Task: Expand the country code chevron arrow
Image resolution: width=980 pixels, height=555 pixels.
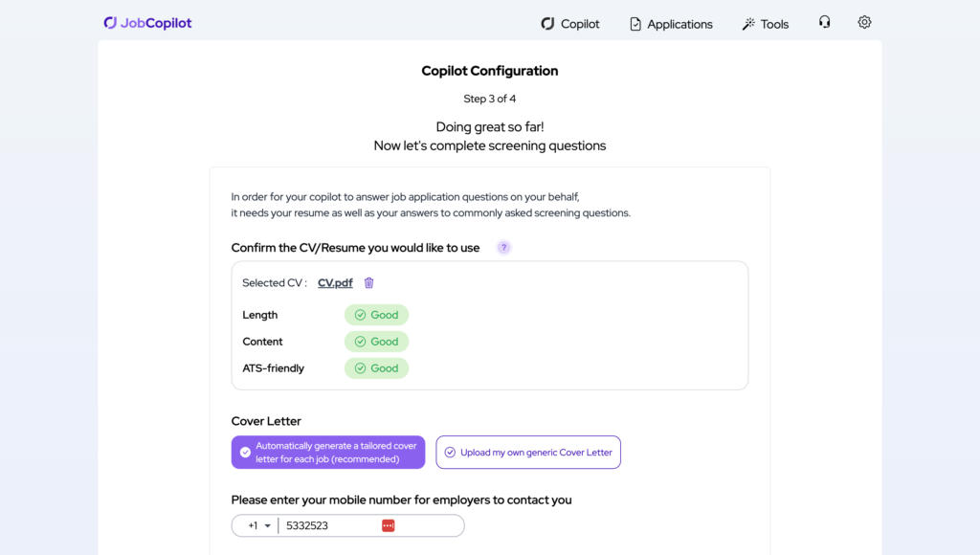Action: (267, 525)
